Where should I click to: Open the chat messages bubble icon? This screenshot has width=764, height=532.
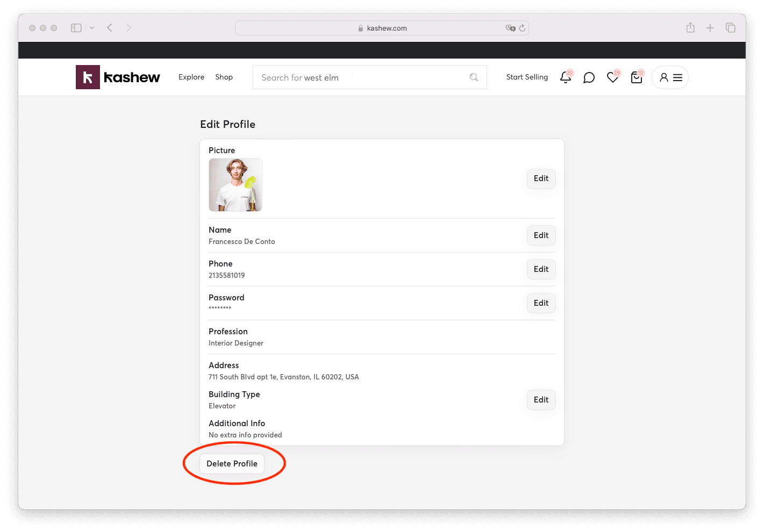point(589,78)
